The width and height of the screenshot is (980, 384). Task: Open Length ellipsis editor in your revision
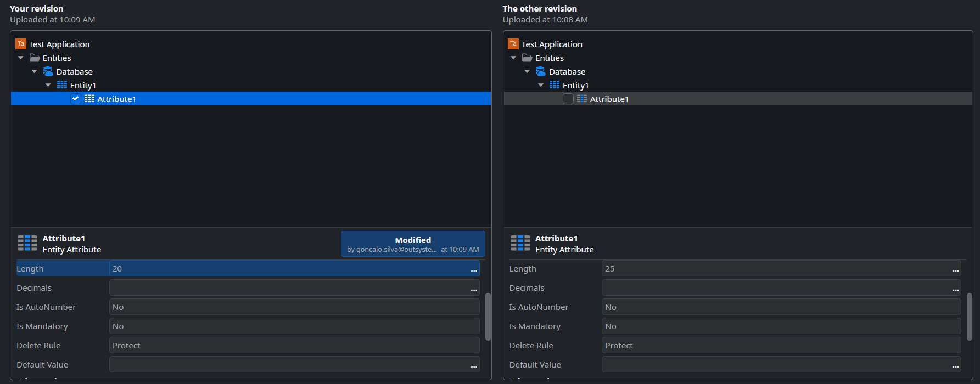coord(474,269)
